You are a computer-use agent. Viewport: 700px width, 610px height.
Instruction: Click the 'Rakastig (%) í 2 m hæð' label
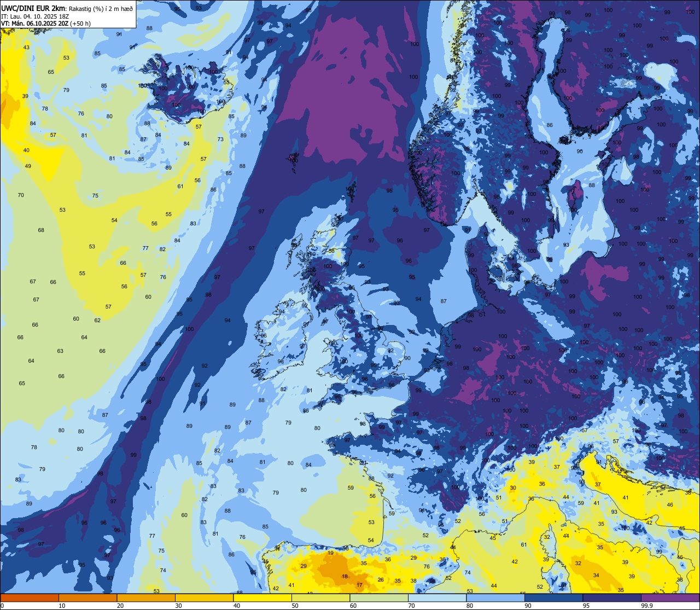pos(101,8)
